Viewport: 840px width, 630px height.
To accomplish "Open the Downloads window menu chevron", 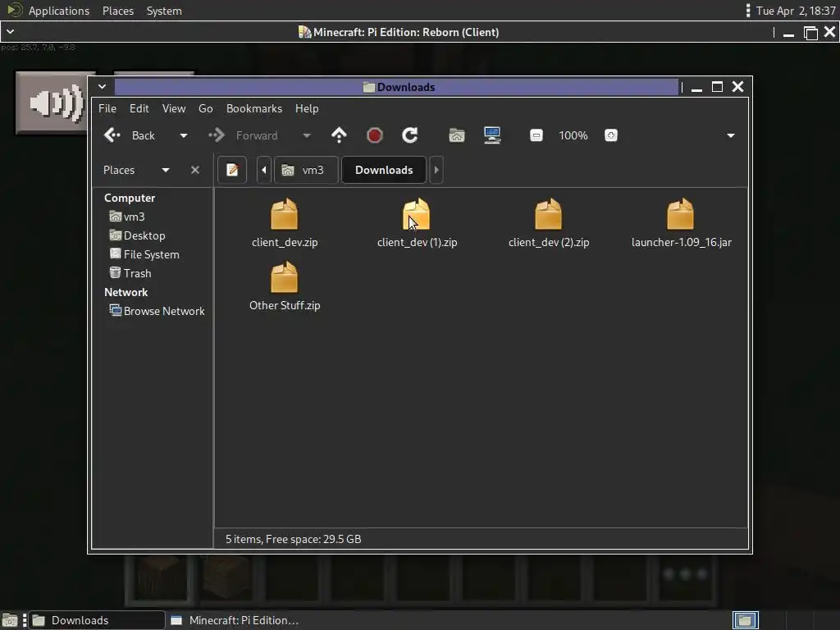I will (x=102, y=87).
